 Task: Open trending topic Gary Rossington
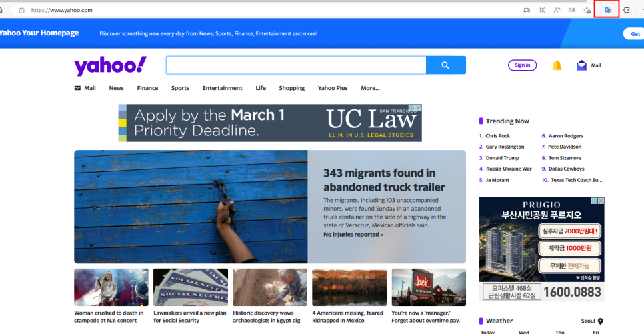(505, 147)
